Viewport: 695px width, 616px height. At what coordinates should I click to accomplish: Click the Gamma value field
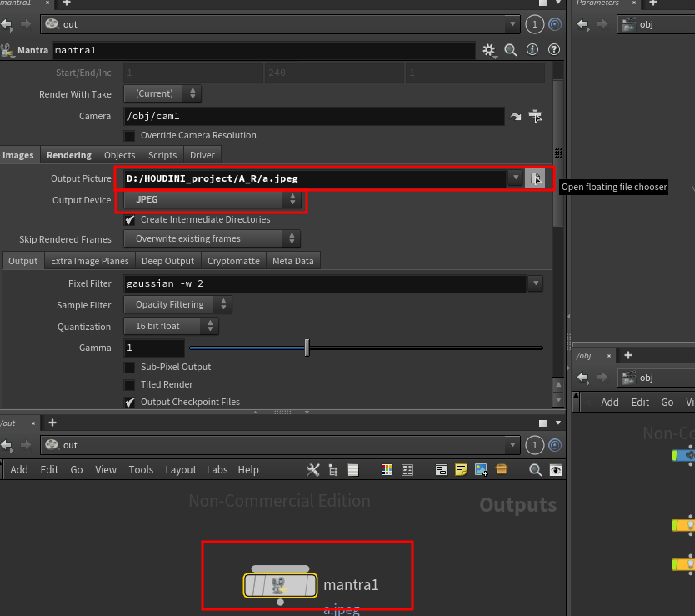[154, 348]
